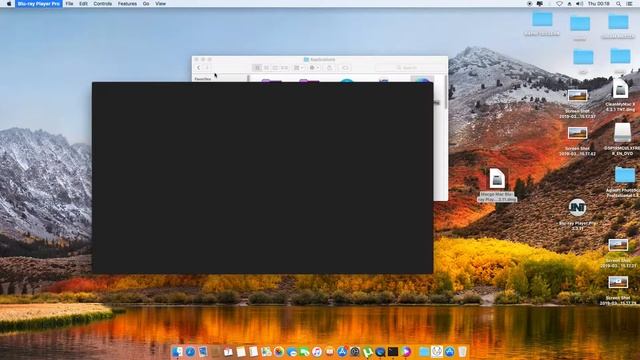Viewport: 640px width, 360px height.
Task: Open the Blu-ray Player purple icon in Dock
Action: (406, 351)
